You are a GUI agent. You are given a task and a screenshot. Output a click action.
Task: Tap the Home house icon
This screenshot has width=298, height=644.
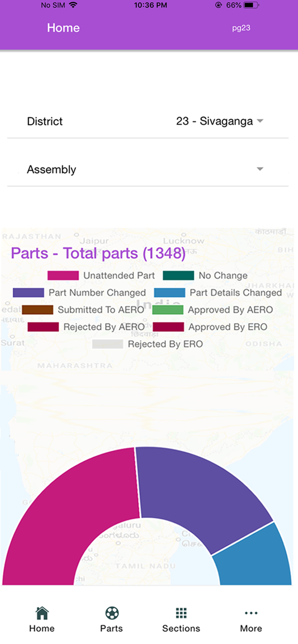pyautogui.click(x=42, y=613)
